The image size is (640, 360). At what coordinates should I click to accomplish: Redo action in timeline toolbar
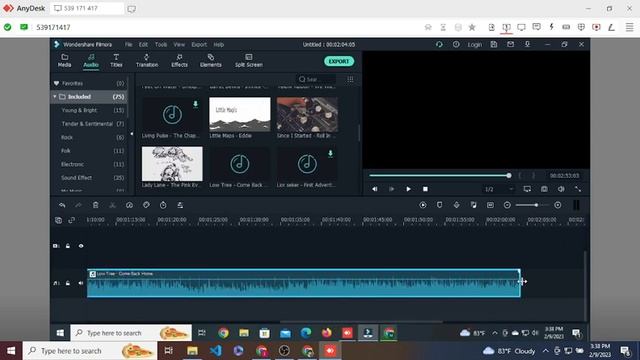click(x=78, y=205)
